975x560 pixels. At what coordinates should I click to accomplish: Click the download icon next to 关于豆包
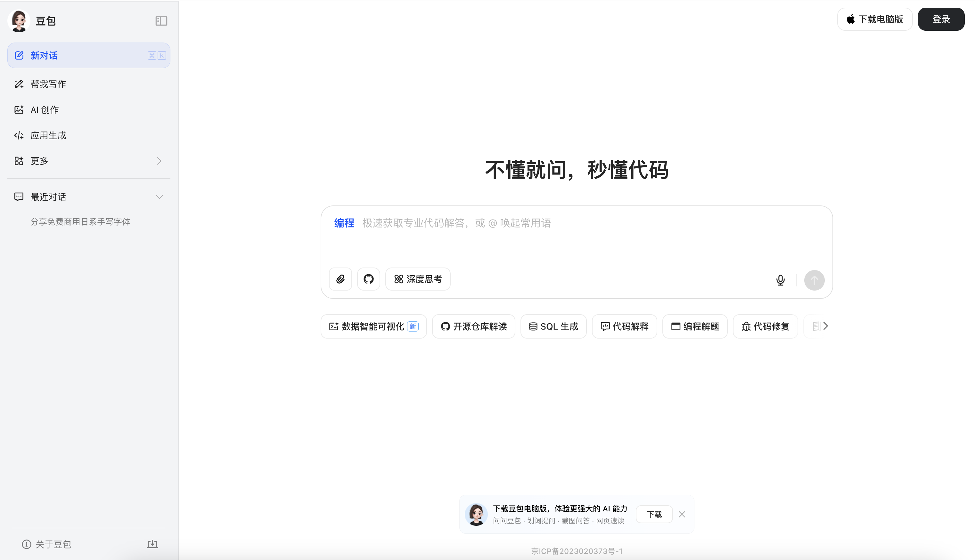coord(152,544)
